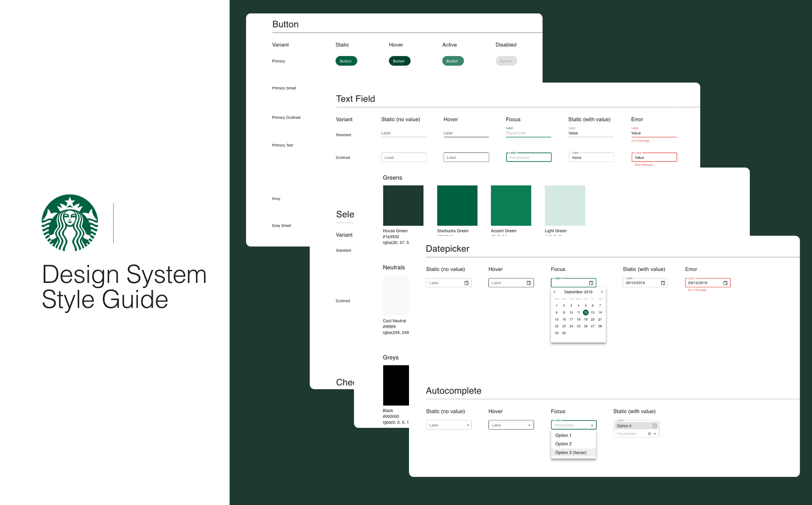Open the static Autocomplete Label dropdown arrow
The image size is (812, 505).
click(x=468, y=425)
